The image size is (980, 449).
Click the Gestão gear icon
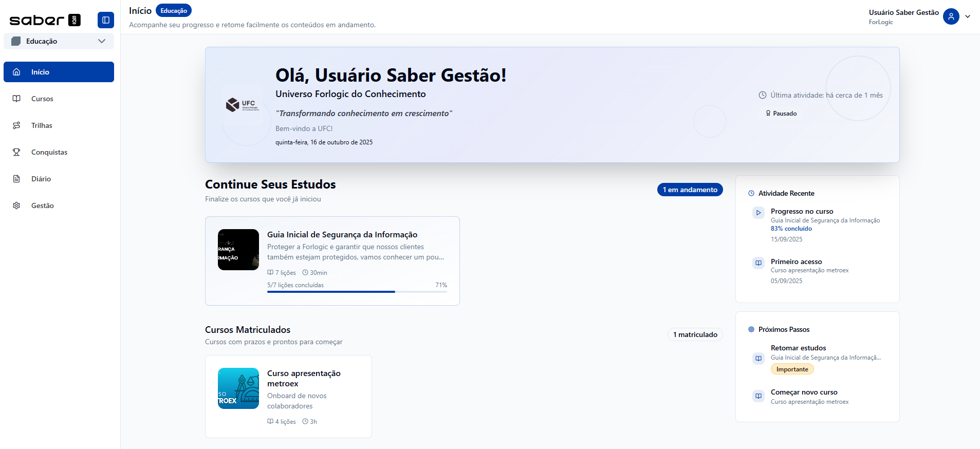16,205
